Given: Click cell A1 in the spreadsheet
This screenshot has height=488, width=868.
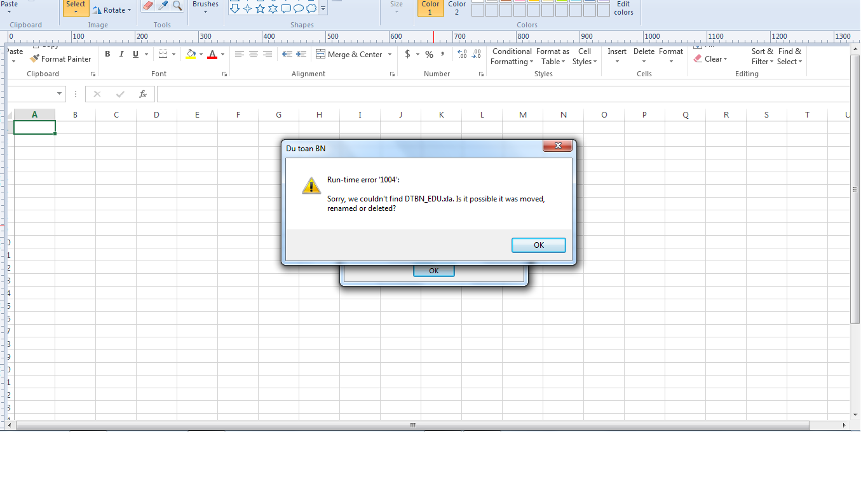Looking at the screenshot, I should [x=34, y=128].
